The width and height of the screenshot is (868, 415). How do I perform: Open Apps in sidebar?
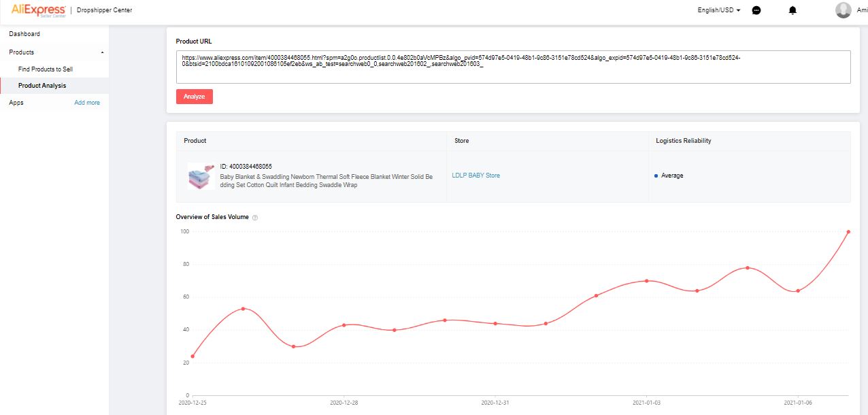(x=16, y=103)
